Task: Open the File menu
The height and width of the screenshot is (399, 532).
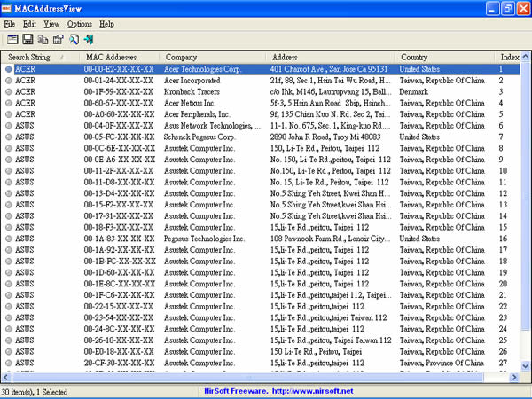Action: pyautogui.click(x=9, y=24)
